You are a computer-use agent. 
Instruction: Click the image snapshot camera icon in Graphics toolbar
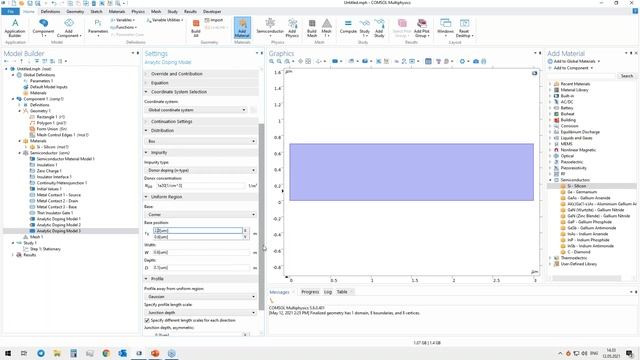(476, 61)
